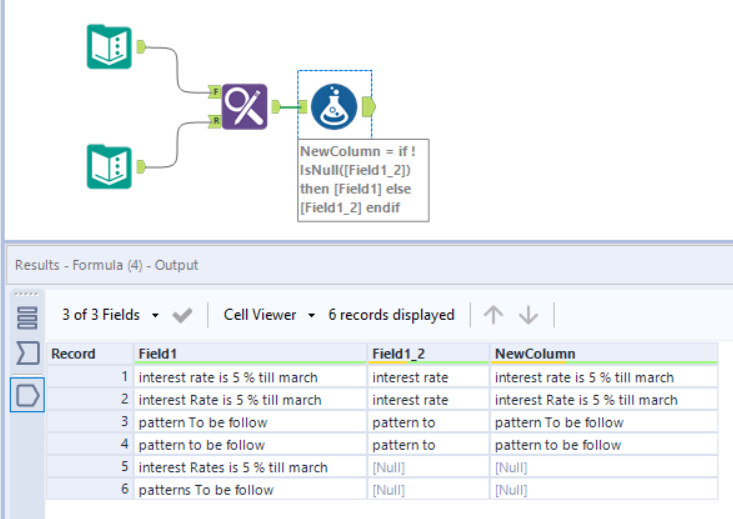Select the Formula tool icon

(334, 106)
